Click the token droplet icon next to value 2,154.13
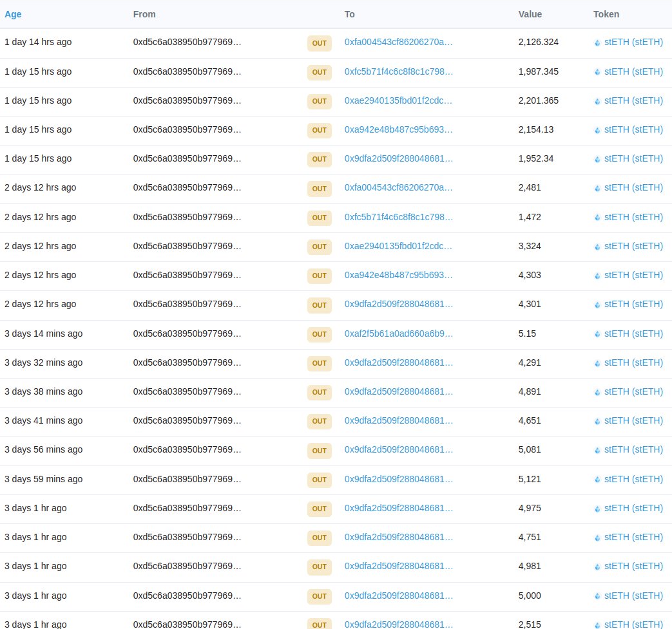The height and width of the screenshot is (629, 672). point(597,130)
